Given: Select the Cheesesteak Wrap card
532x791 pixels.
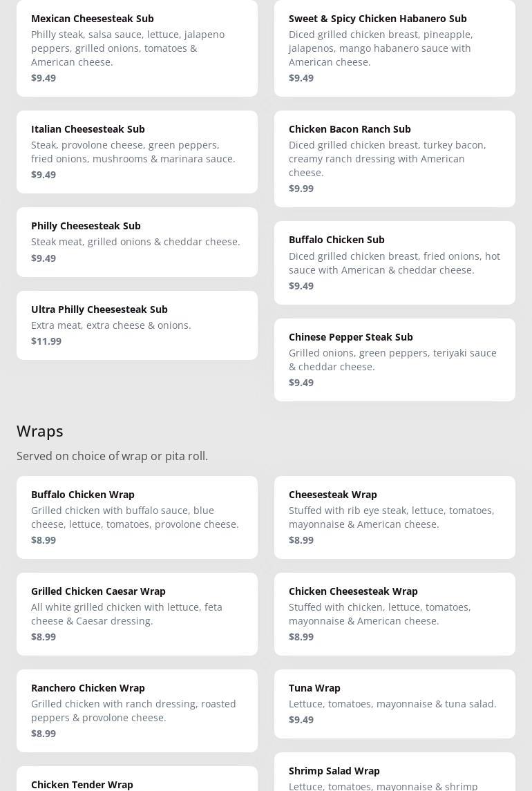Looking at the screenshot, I should tap(395, 517).
